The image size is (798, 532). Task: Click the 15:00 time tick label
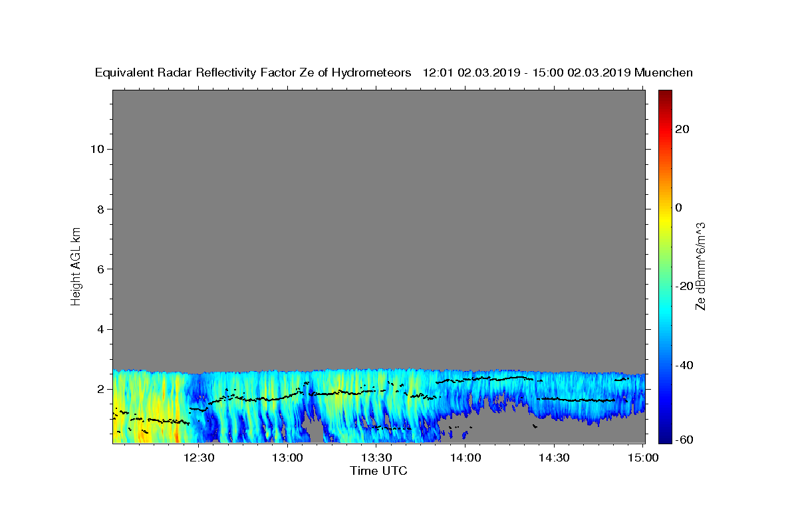coord(643,458)
